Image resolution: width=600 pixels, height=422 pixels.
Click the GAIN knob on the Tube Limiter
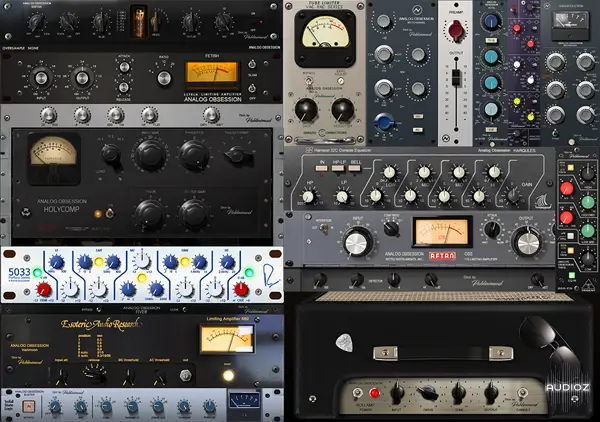[x=306, y=110]
